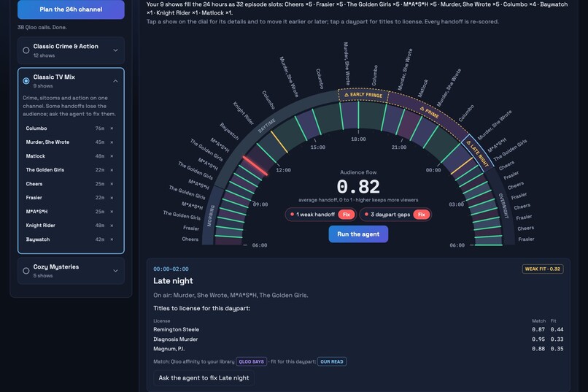Screen dimensions: 588x392
Task: Select the Daytime daypart arc
Action: point(266,126)
